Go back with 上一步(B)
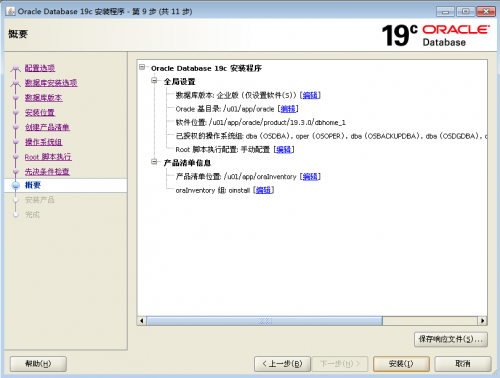The image size is (500, 378). pos(282,364)
